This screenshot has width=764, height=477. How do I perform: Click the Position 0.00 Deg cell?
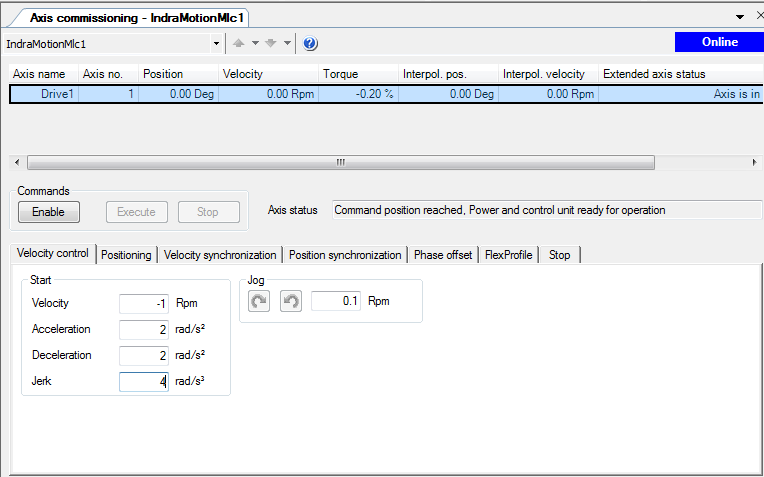pos(178,94)
